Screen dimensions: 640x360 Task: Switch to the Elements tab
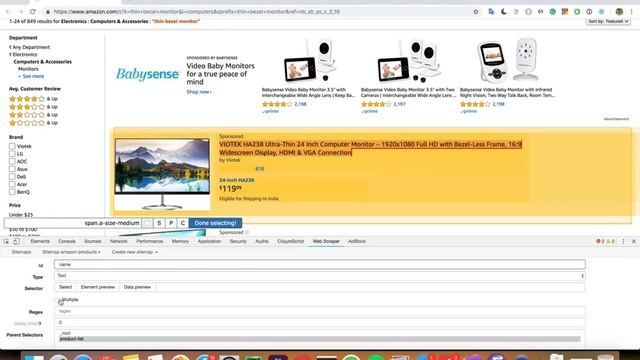point(40,242)
